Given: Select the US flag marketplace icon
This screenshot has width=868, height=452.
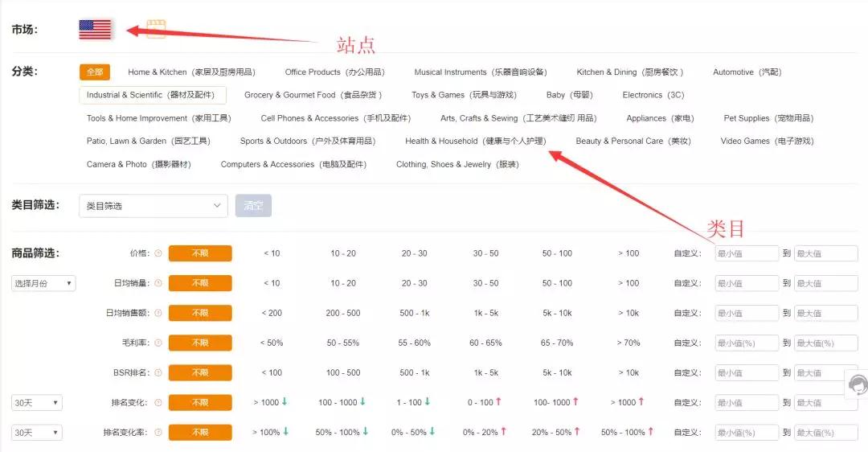Looking at the screenshot, I should [x=95, y=30].
